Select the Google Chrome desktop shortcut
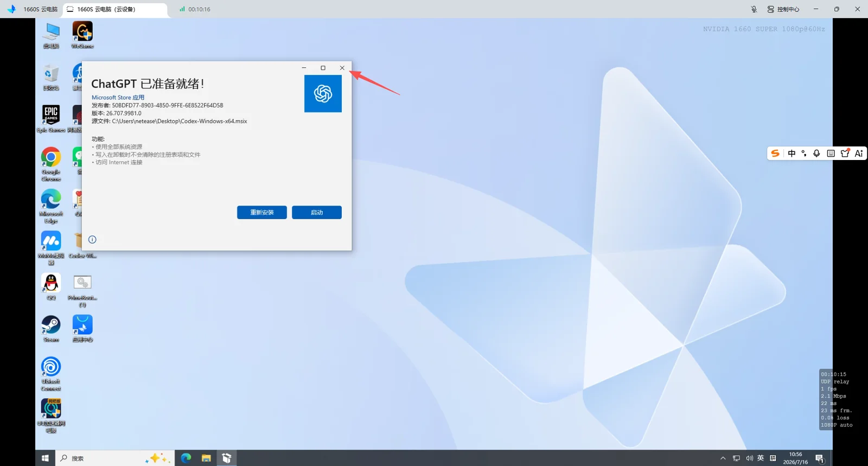The width and height of the screenshot is (868, 466). click(51, 164)
